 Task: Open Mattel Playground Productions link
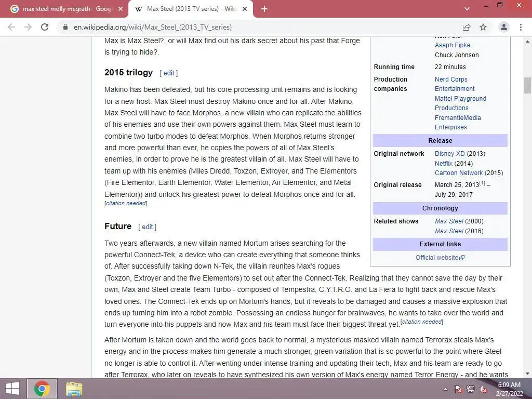pyautogui.click(x=460, y=103)
